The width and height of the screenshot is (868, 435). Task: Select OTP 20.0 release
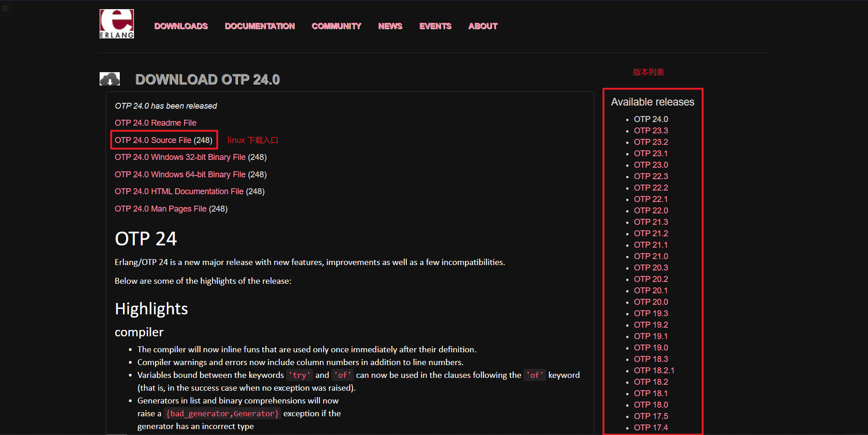pyautogui.click(x=651, y=302)
